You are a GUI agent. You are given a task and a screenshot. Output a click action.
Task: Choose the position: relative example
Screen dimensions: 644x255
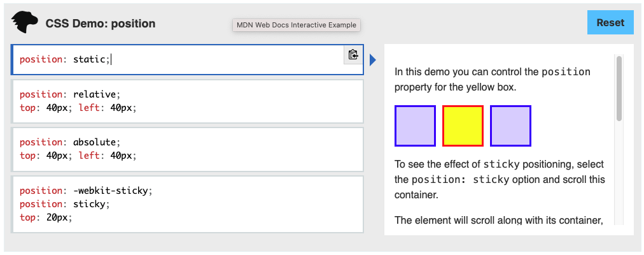[x=187, y=101]
